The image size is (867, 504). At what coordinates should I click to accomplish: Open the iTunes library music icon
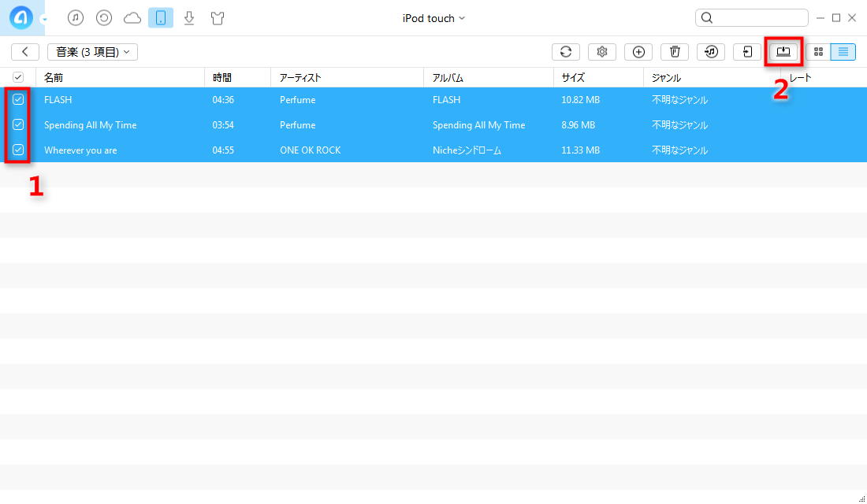point(76,17)
